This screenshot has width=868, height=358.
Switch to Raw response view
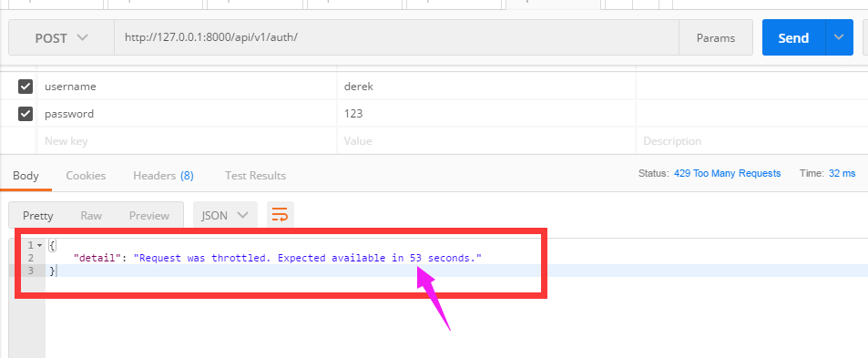pos(91,215)
